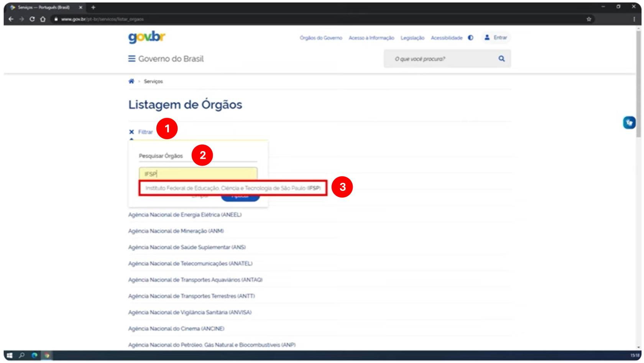
Task: Open Agência Nacional de Energia Elétrica (ANEEL)
Action: (185, 215)
